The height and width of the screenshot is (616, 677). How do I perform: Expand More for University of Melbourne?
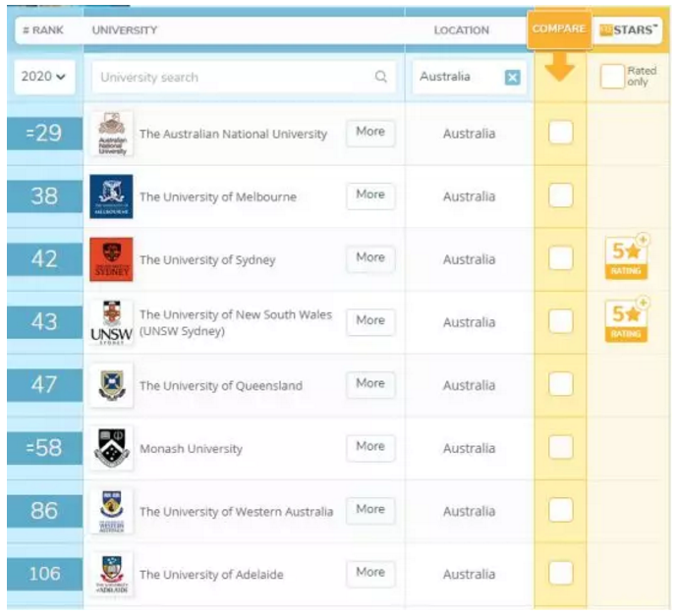click(x=370, y=196)
